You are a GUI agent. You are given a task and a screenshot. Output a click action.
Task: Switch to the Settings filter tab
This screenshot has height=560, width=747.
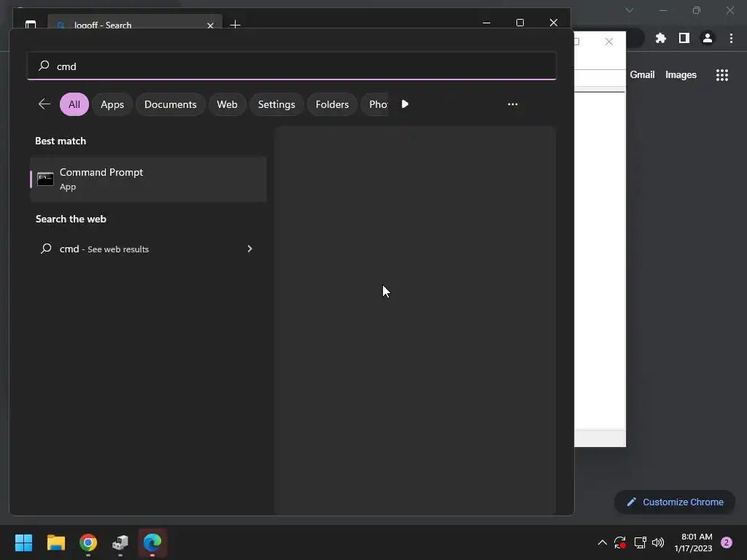coord(276,104)
